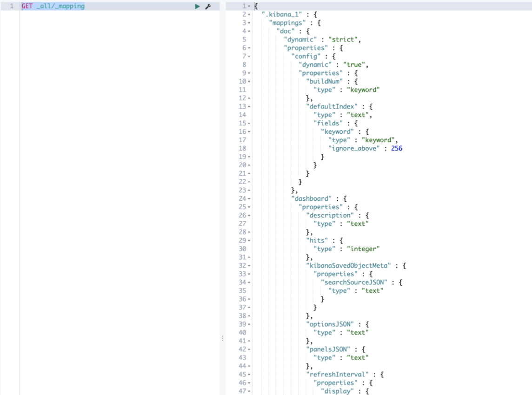Send the GET _all/_mapping request
The height and width of the screenshot is (395, 532).
pos(197,6)
